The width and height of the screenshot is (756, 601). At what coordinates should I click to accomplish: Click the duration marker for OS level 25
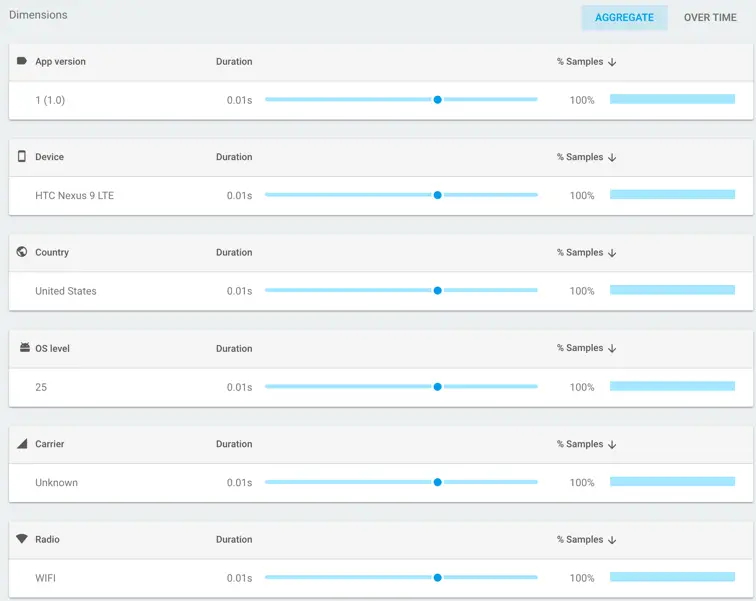tap(437, 387)
